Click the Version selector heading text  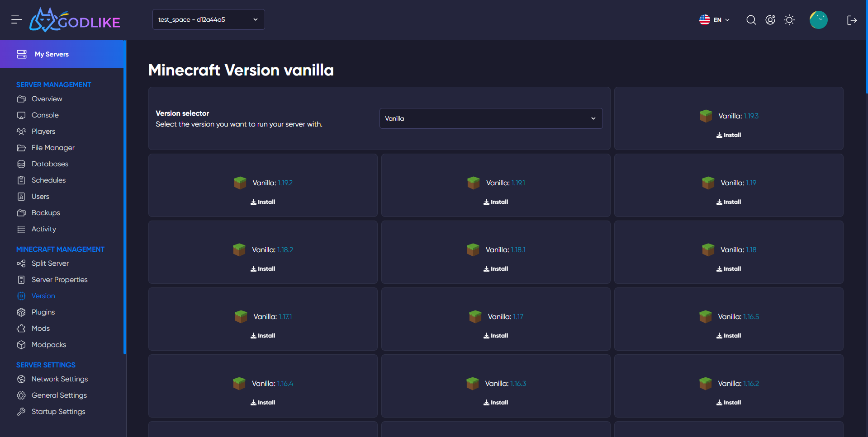[182, 113]
